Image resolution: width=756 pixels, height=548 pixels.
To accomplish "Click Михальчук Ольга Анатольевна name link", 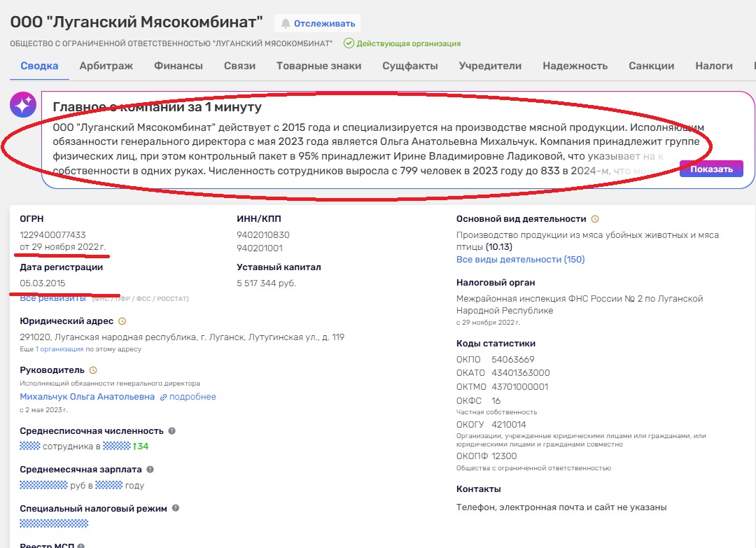I will click(x=87, y=397).
